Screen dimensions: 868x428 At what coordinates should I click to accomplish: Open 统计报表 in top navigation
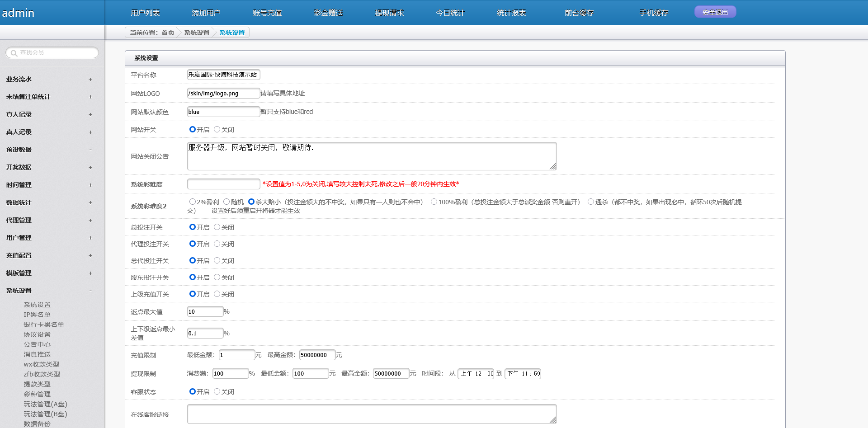(x=511, y=13)
